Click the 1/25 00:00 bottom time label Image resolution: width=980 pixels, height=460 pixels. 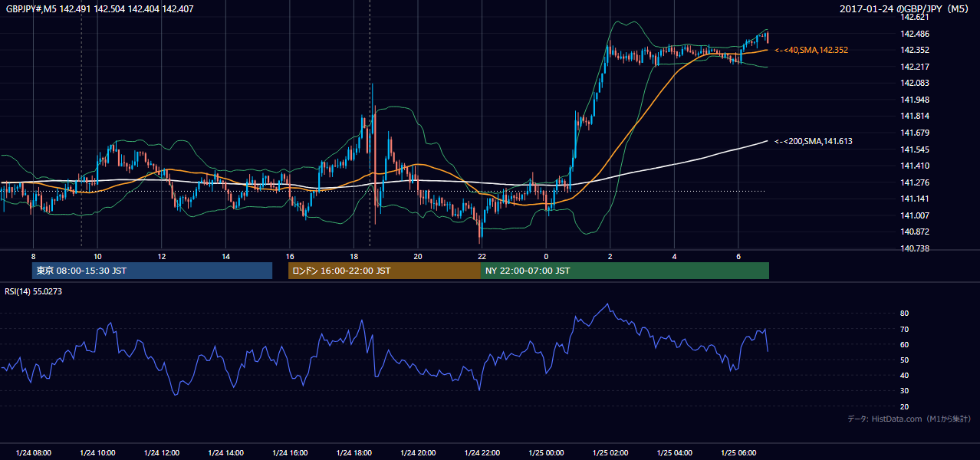546,453
